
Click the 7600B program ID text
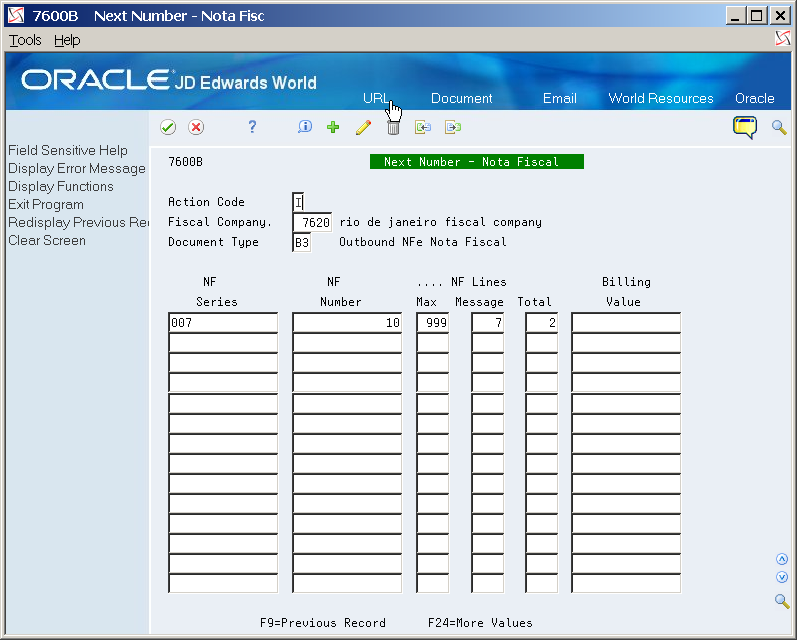coord(186,162)
